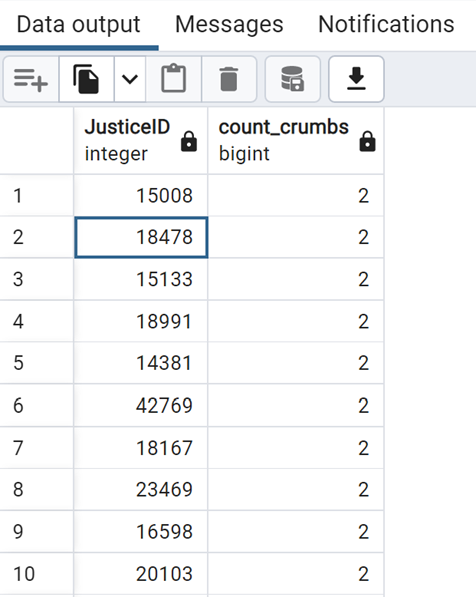Screen dimensions: 476x597
Task: Click the cell with value 20103
Action: pos(141,574)
